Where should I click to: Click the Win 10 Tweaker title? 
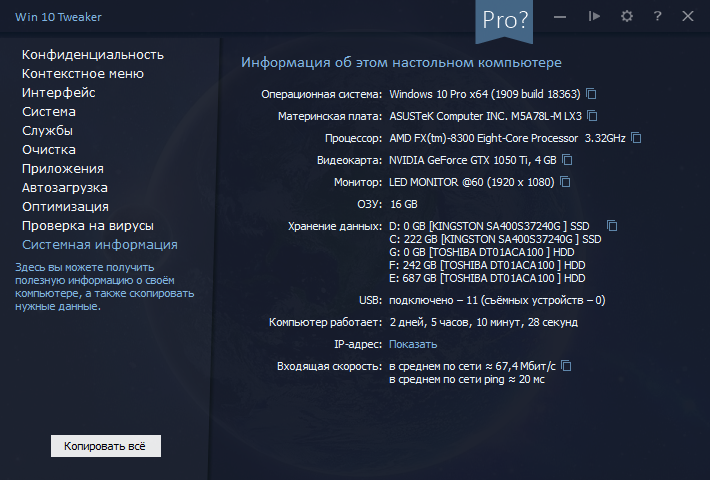58,17
